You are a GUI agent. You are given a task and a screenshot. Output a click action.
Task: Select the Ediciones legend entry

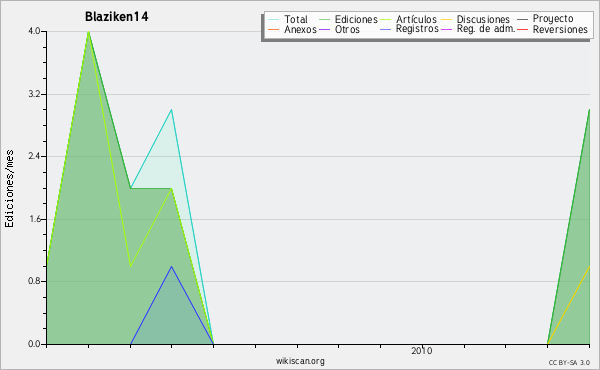(348, 19)
